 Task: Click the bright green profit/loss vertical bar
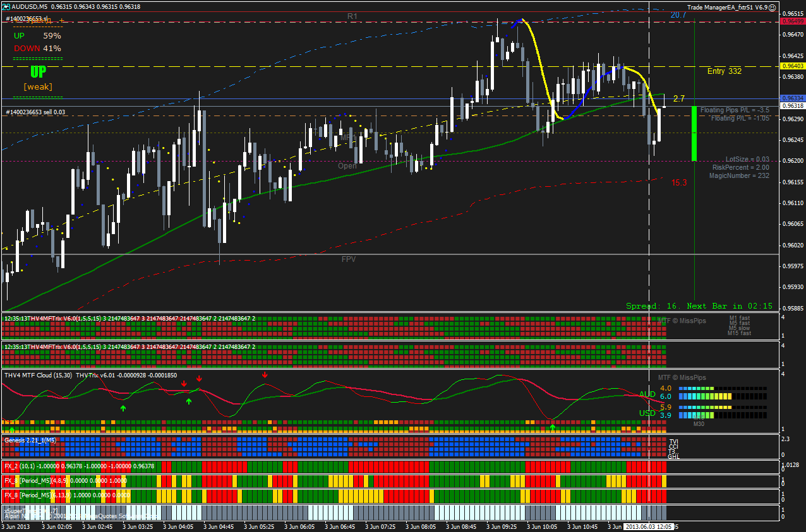coord(694,134)
